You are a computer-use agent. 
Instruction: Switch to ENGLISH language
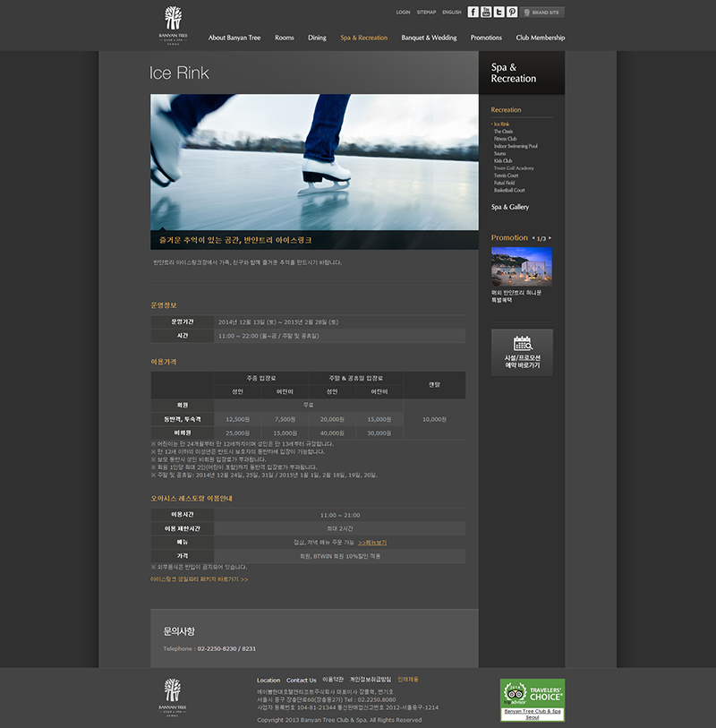(x=451, y=12)
